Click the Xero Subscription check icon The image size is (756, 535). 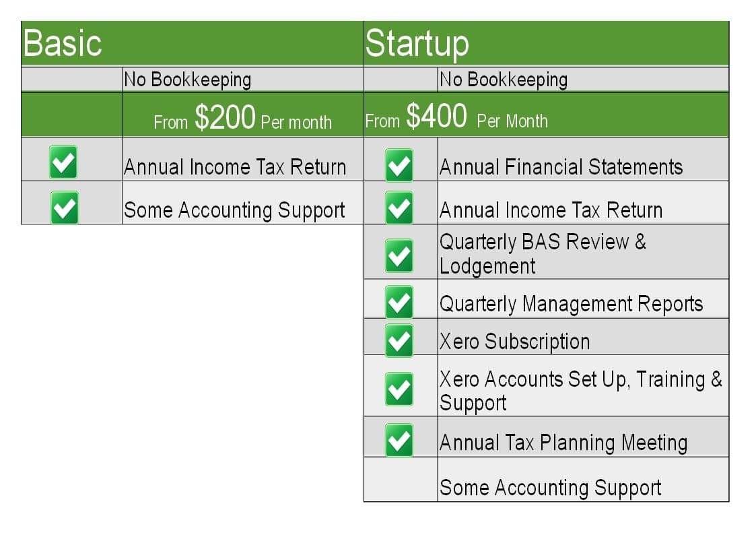click(x=399, y=341)
